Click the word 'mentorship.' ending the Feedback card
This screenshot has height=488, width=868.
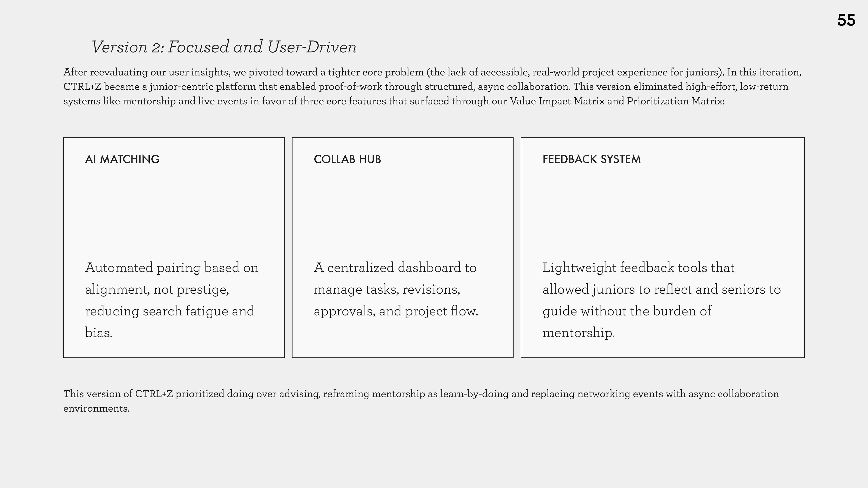[579, 333]
